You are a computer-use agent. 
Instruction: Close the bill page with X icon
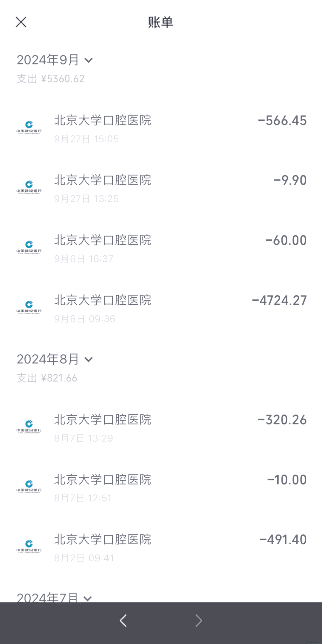tap(21, 22)
